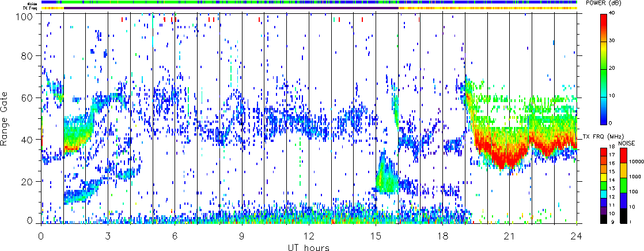
Task: Pick the purple swatch in the TX FRQ legend
Action: click(604, 211)
